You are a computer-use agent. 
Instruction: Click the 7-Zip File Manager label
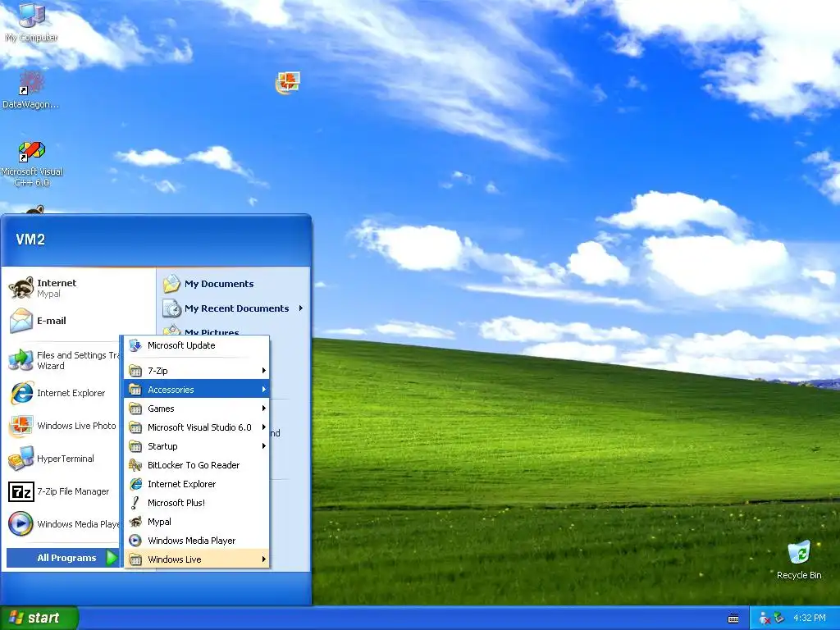73,491
